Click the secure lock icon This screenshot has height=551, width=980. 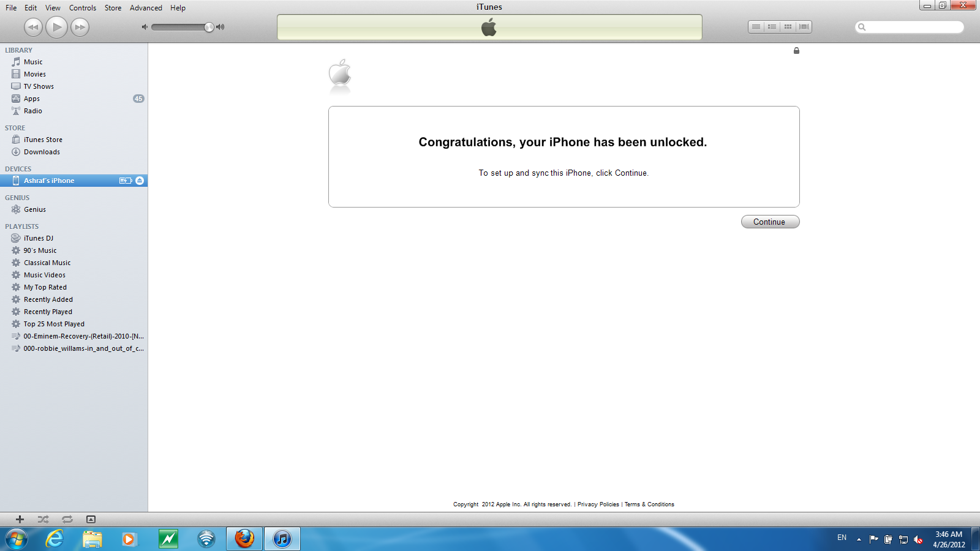[796, 51]
